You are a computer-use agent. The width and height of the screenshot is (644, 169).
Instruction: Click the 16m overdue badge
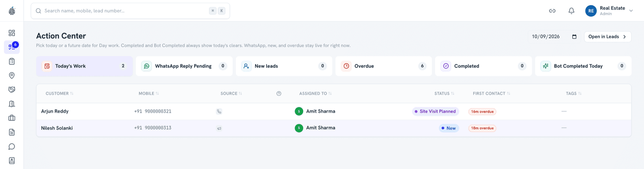pyautogui.click(x=482, y=112)
